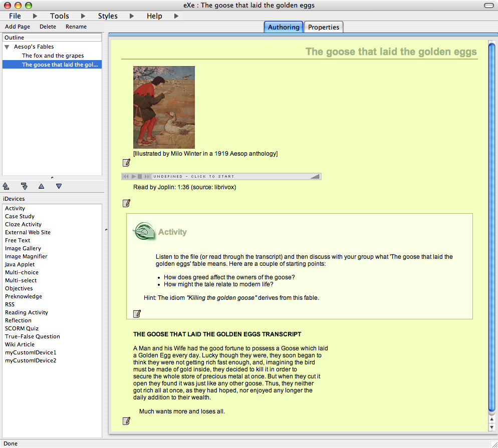The image size is (498, 448).
Task: Add an External Web Site iDevice
Action: 28,232
